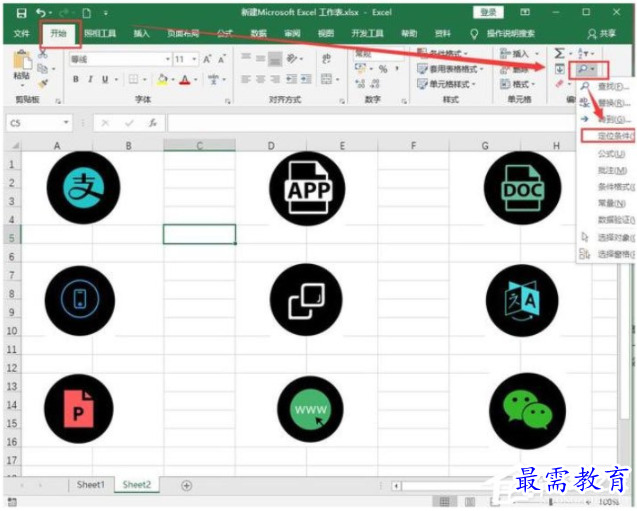Choose Select Objects (选择对象) menu item
Screen dimensions: 637x511
tap(607, 237)
